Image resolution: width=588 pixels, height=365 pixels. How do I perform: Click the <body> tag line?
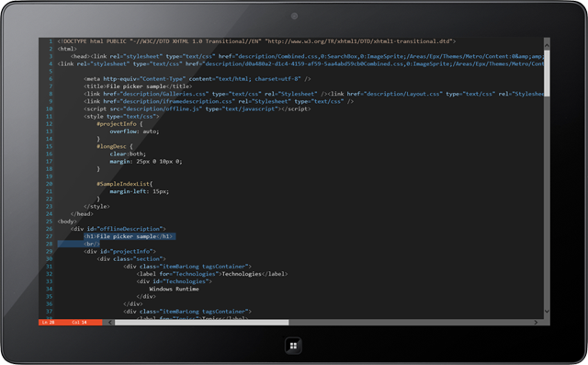point(67,222)
